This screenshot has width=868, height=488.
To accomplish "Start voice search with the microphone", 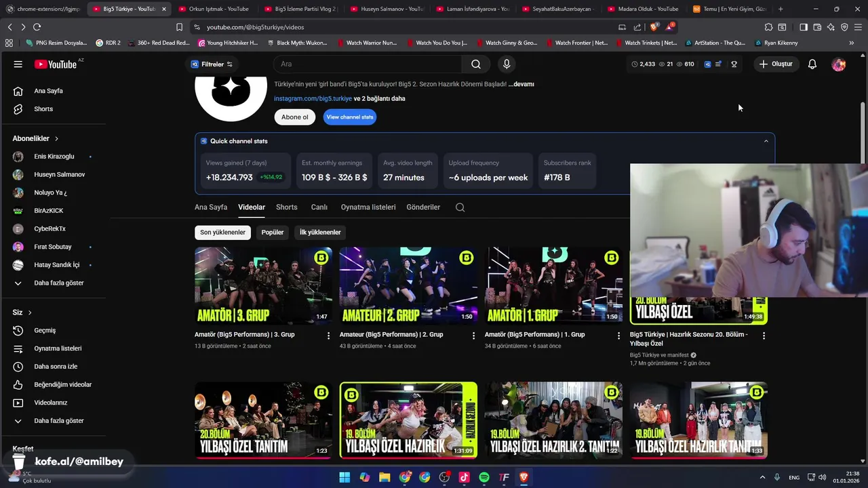I will (x=506, y=64).
